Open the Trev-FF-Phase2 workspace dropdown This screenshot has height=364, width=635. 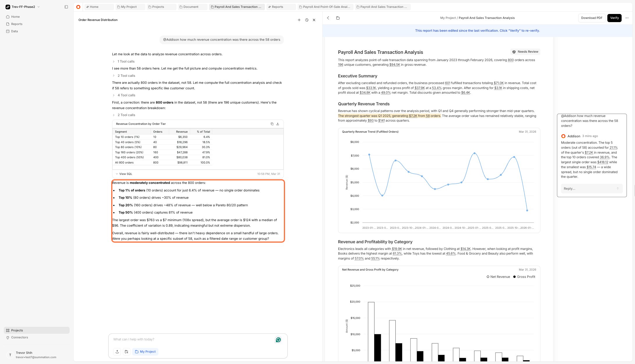click(23, 7)
